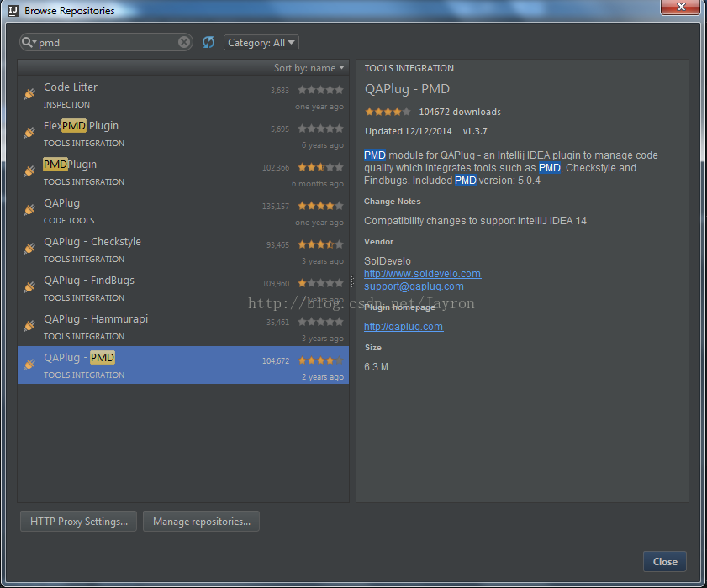
Task: Open Manage repositories dialog
Action: click(x=201, y=522)
